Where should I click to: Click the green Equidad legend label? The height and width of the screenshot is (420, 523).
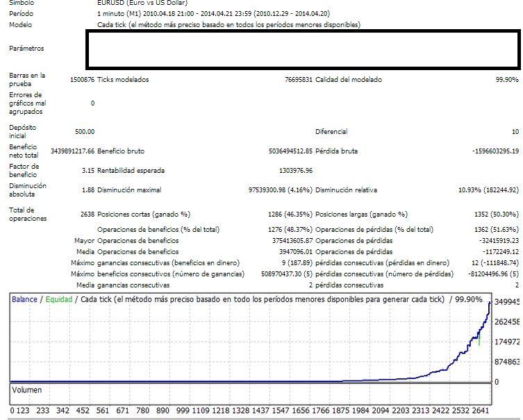(x=59, y=299)
